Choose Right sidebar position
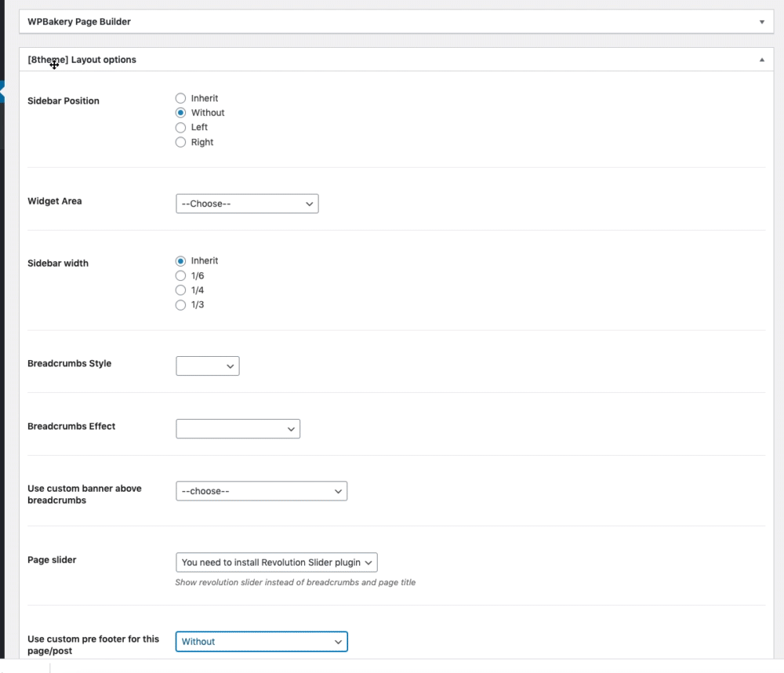The width and height of the screenshot is (784, 673). pos(181,142)
